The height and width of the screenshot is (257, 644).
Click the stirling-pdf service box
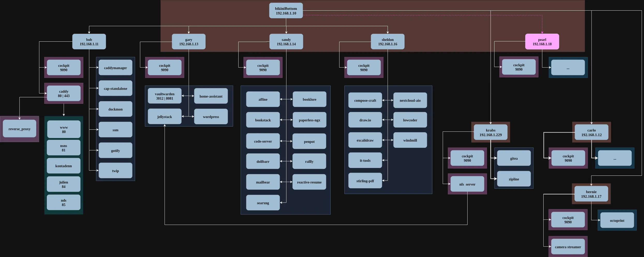tap(365, 181)
